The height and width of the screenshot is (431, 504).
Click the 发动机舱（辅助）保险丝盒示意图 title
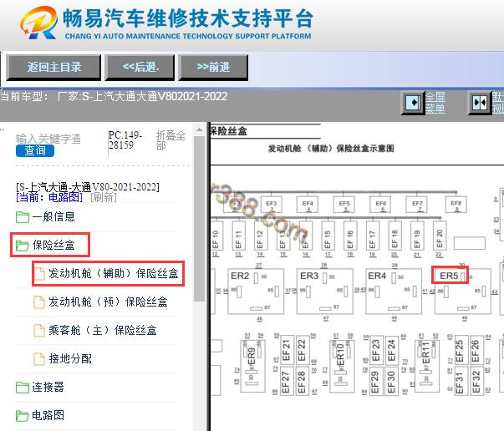click(331, 149)
